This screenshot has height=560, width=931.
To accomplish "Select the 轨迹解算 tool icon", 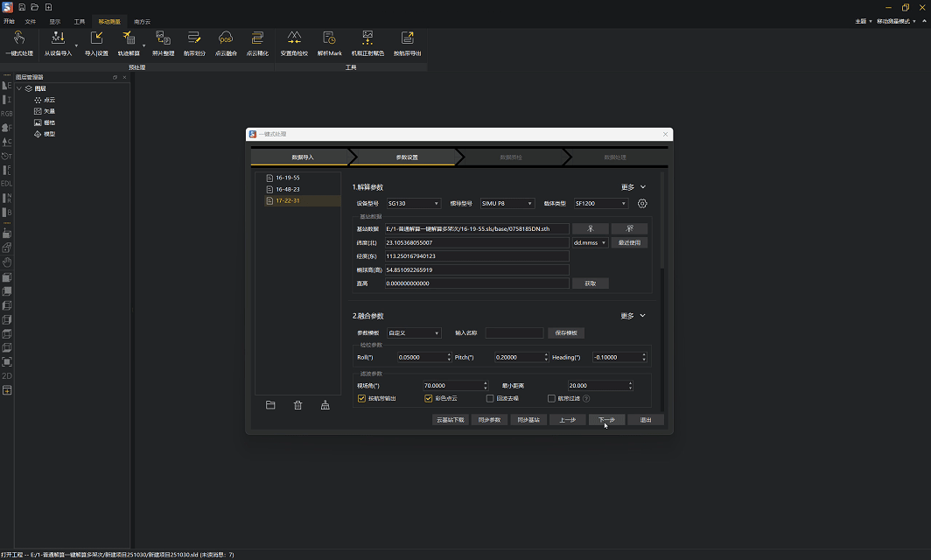I will 129,38.
